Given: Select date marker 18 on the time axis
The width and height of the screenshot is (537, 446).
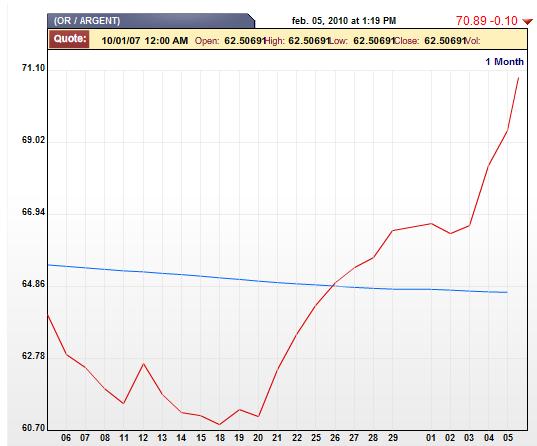Looking at the screenshot, I should point(220,438).
